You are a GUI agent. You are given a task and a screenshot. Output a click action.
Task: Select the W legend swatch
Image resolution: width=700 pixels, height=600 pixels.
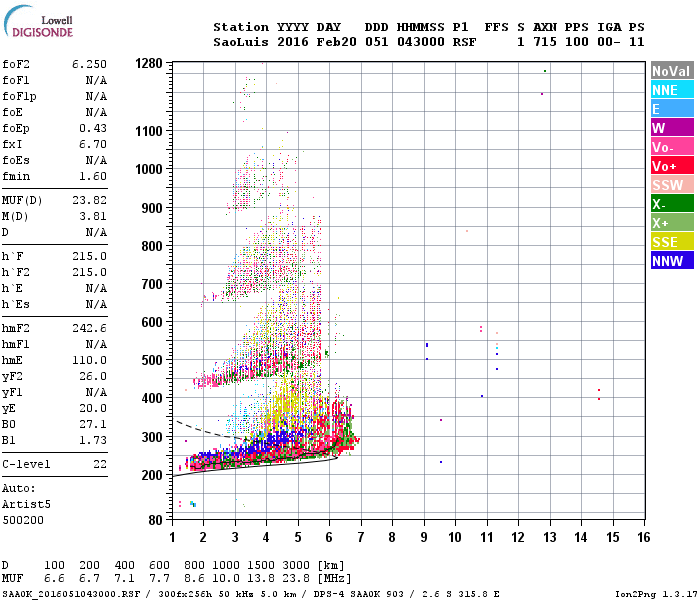click(672, 128)
